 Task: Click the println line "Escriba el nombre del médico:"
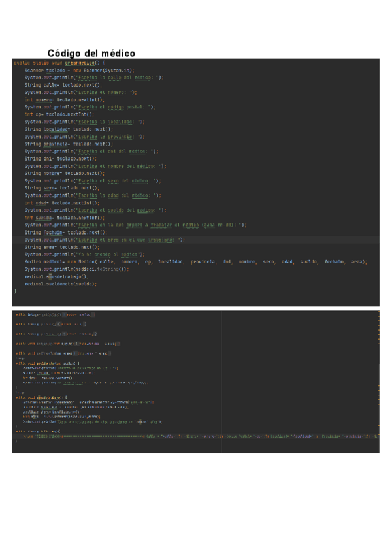click(95, 166)
